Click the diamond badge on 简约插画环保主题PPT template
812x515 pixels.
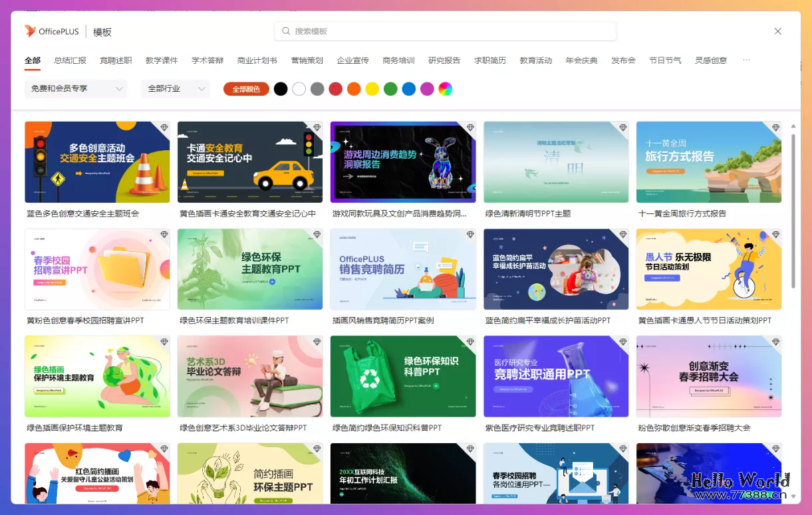point(317,449)
